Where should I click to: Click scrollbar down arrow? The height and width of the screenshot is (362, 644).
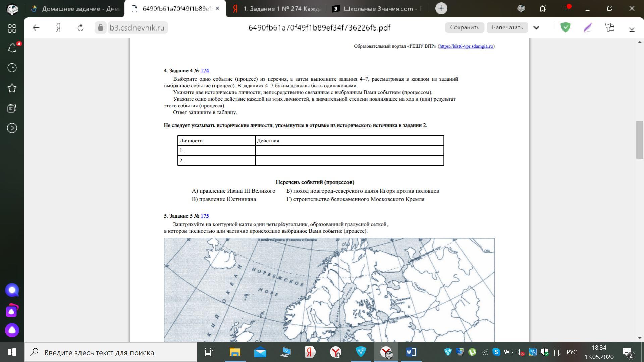(x=640, y=338)
